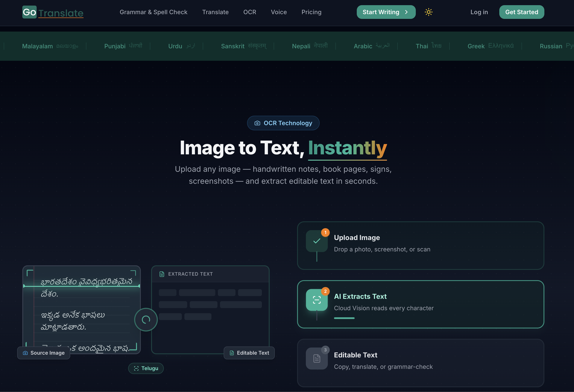Viewport: 574px width, 392px height.
Task: Click the Log in link
Action: 479,12
